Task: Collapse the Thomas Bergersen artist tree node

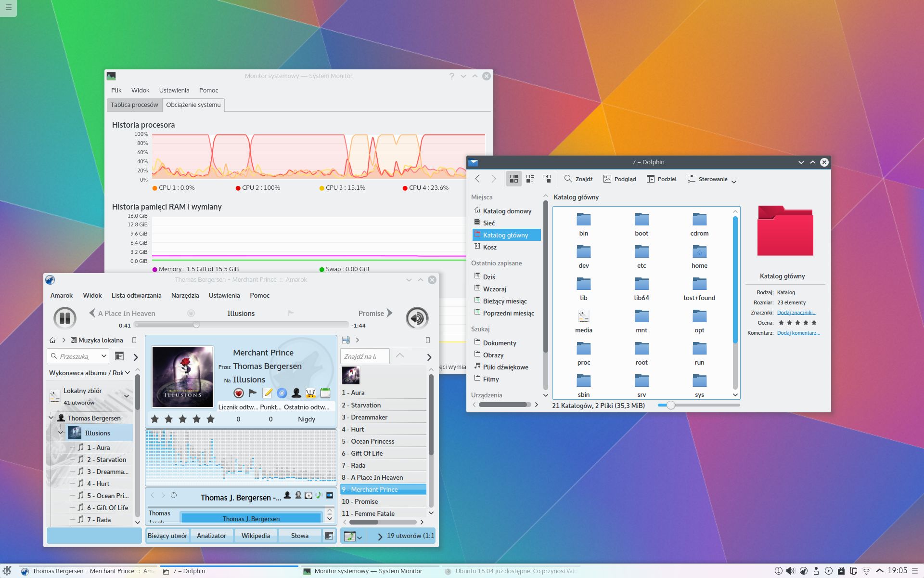Action: pos(51,418)
